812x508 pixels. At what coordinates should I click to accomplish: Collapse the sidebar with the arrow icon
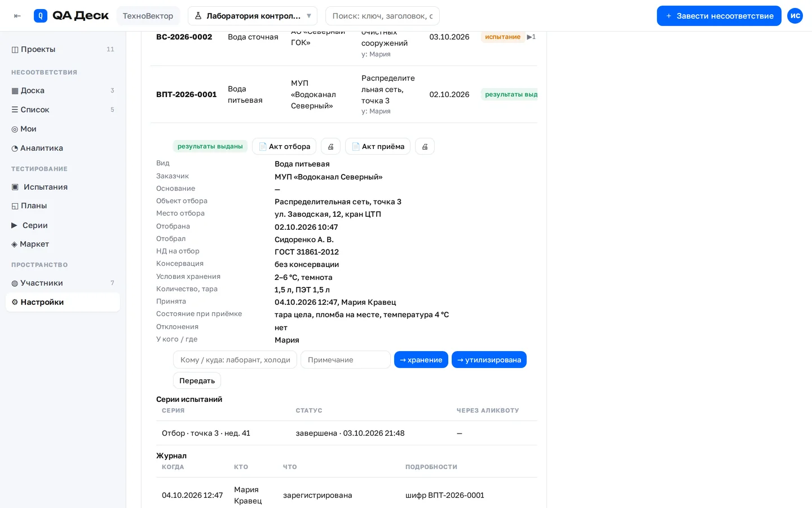click(x=17, y=16)
